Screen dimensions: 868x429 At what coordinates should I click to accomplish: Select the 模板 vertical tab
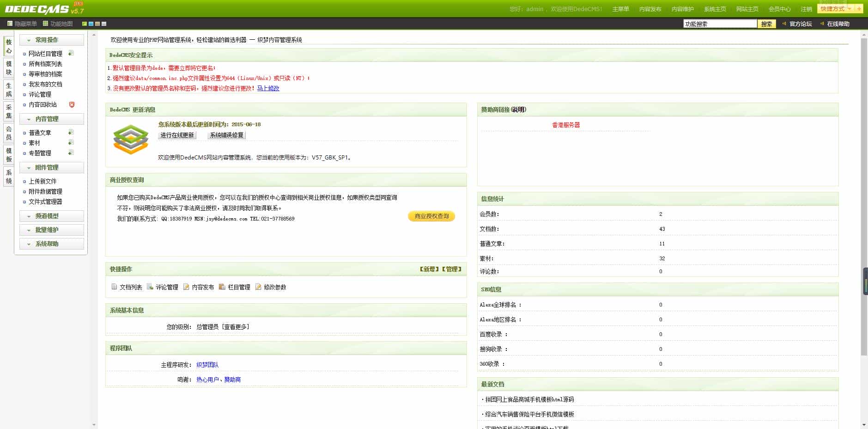tap(9, 155)
